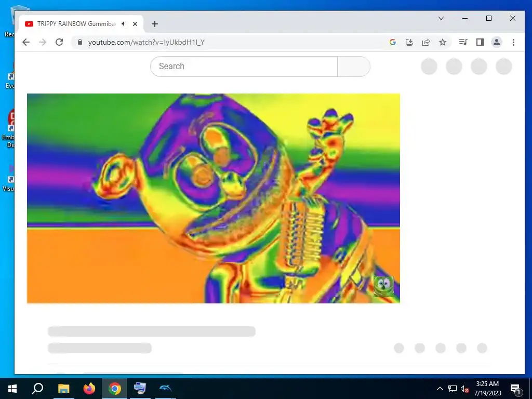Open File Explorer from the taskbar
Viewport: 532px width, 399px height.
pos(63,389)
